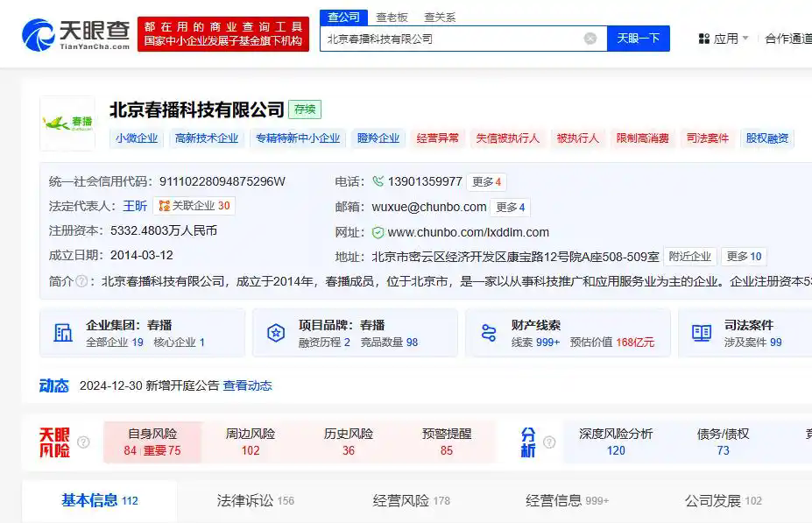
Task: Open the 应用 apps grid icon
Action: [x=703, y=39]
